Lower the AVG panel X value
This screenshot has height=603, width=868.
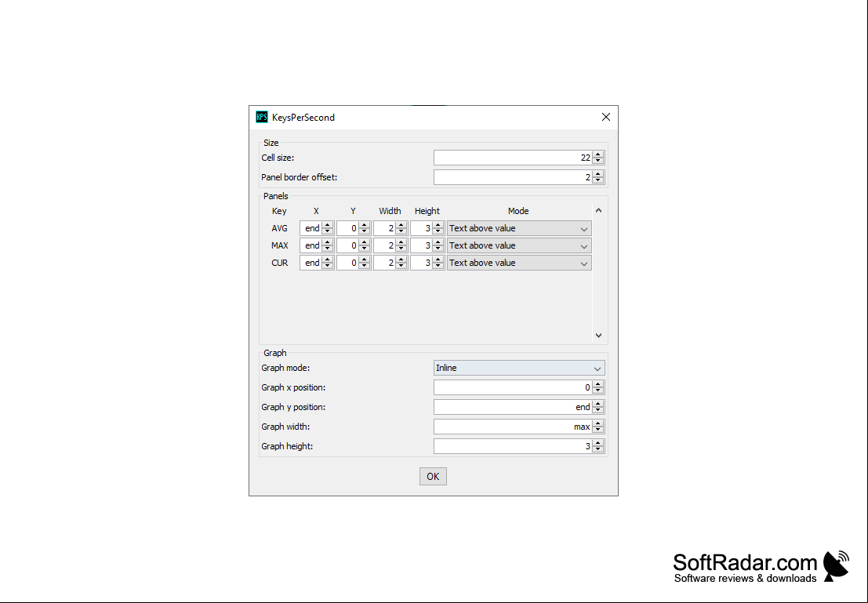(328, 231)
